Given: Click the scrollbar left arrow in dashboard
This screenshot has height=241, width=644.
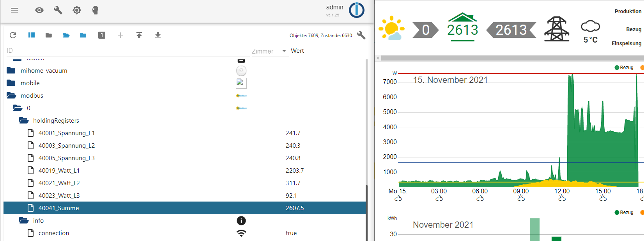Looking at the screenshot, I should pyautogui.click(x=378, y=58).
